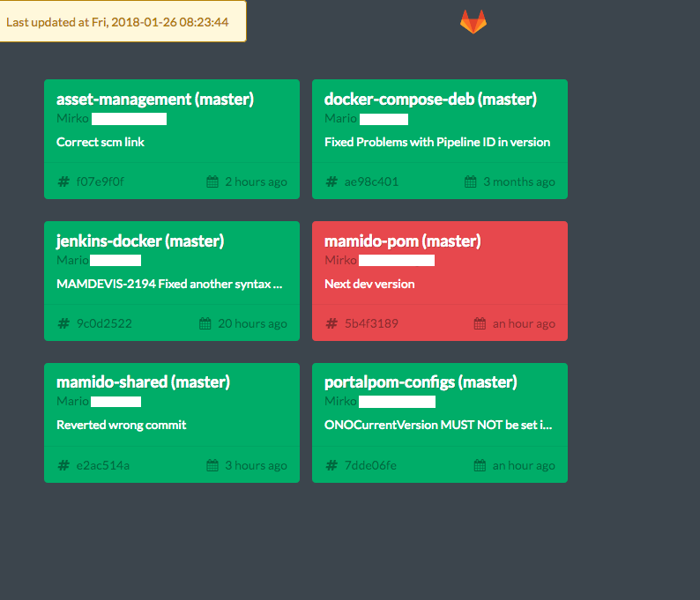Click calendar icon in portalpom-configs card

(480, 465)
